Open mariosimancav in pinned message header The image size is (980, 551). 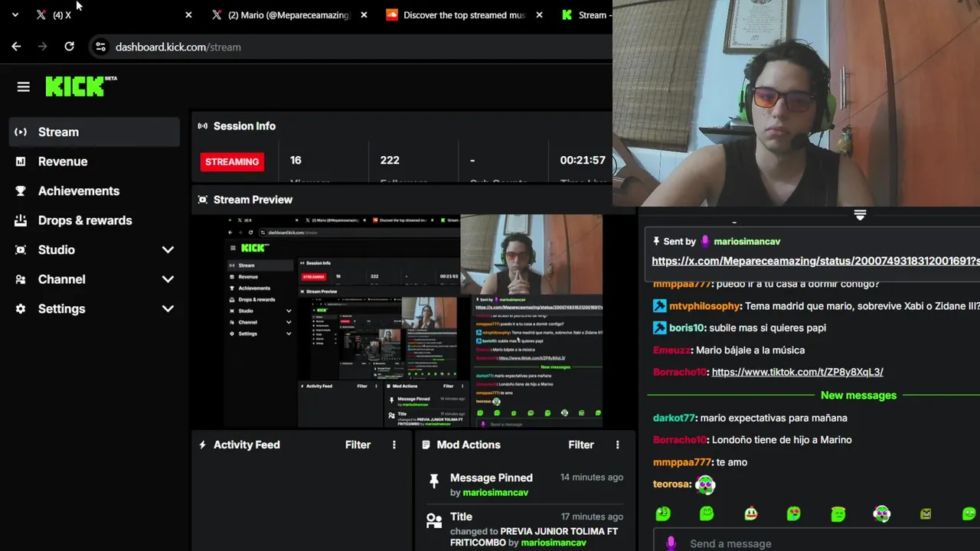pyautogui.click(x=746, y=241)
